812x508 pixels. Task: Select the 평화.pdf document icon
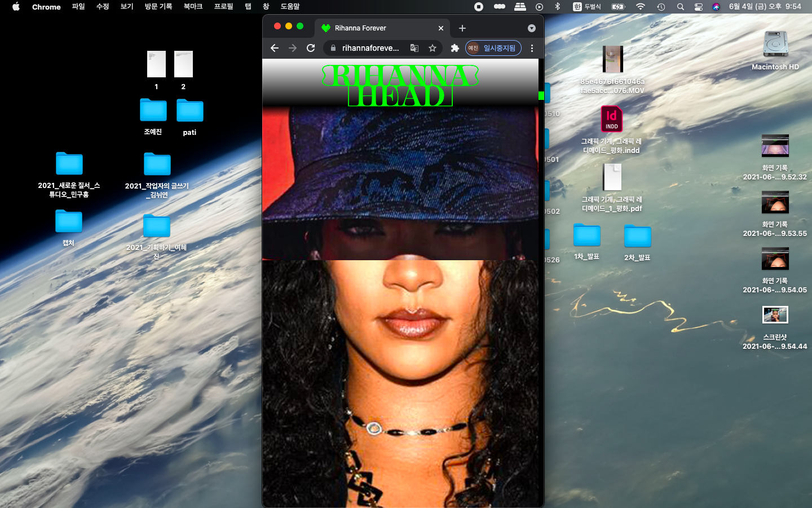pyautogui.click(x=612, y=177)
